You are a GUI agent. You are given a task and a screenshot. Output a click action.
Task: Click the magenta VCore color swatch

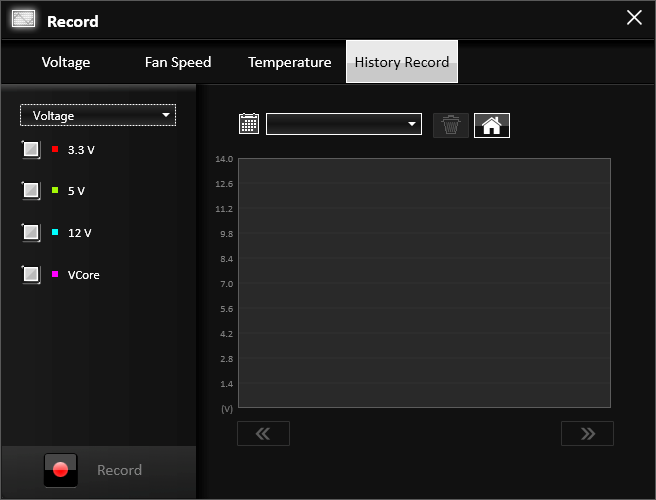click(x=55, y=274)
